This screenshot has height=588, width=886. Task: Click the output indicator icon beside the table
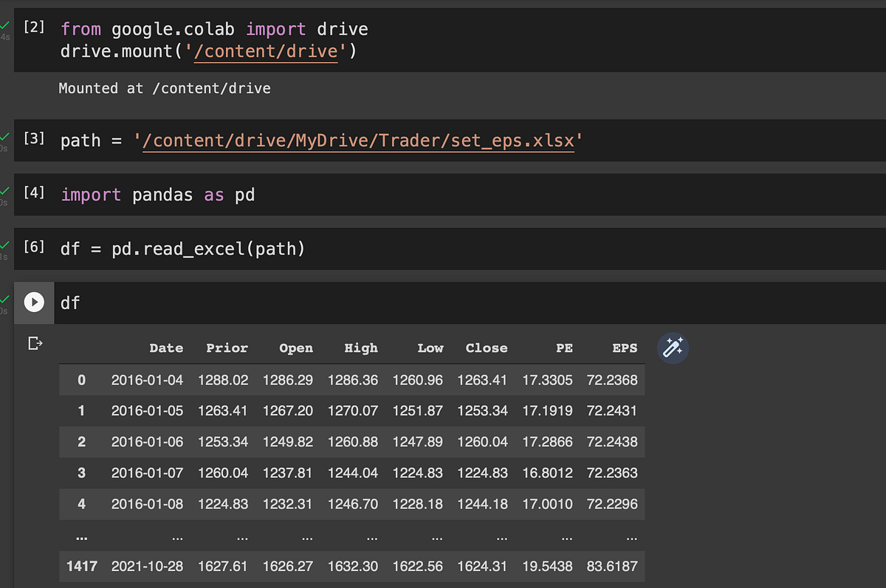(35, 342)
